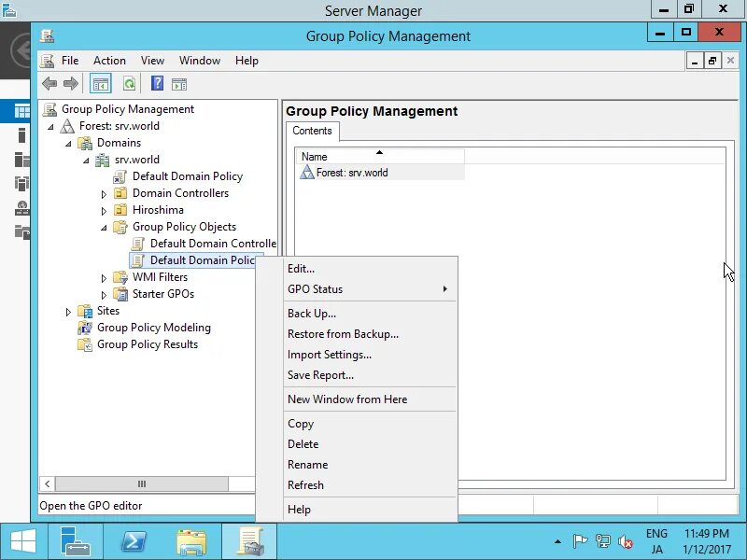Open the Windows Start button
This screenshot has width=747, height=560.
(23, 542)
